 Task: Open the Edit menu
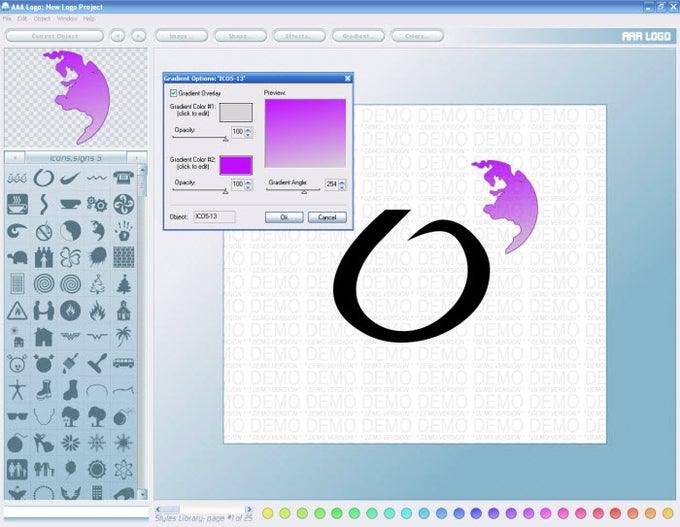[22, 19]
